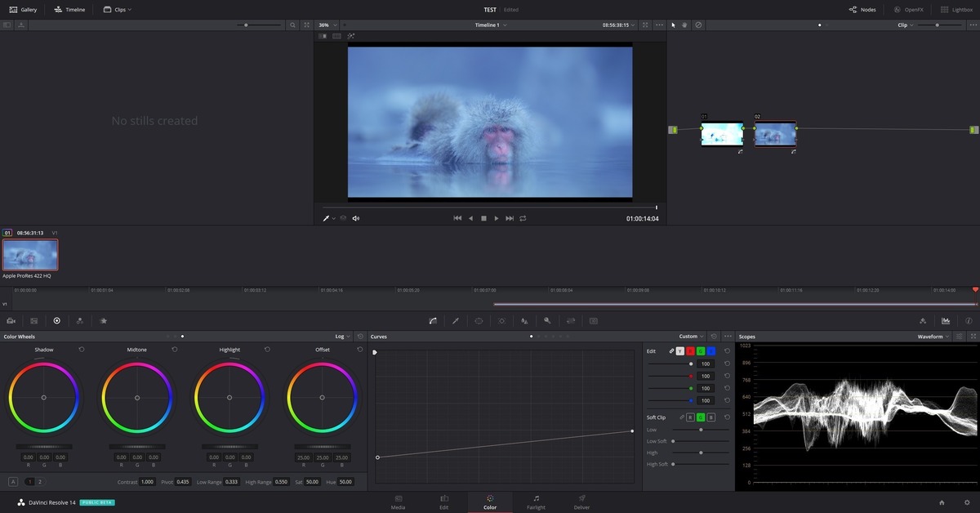This screenshot has height=513, width=980.
Task: Switch to the Fairlight page
Action: coord(536,502)
